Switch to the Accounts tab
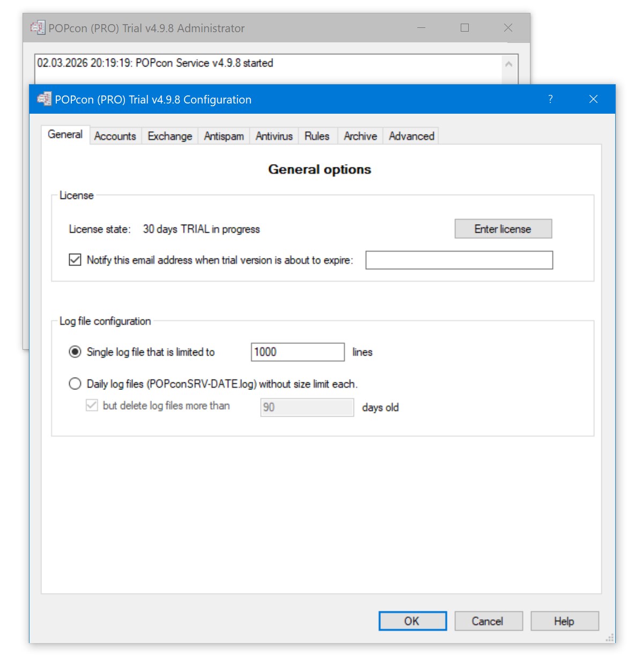Image resolution: width=627 pixels, height=672 pixels. coord(115,136)
